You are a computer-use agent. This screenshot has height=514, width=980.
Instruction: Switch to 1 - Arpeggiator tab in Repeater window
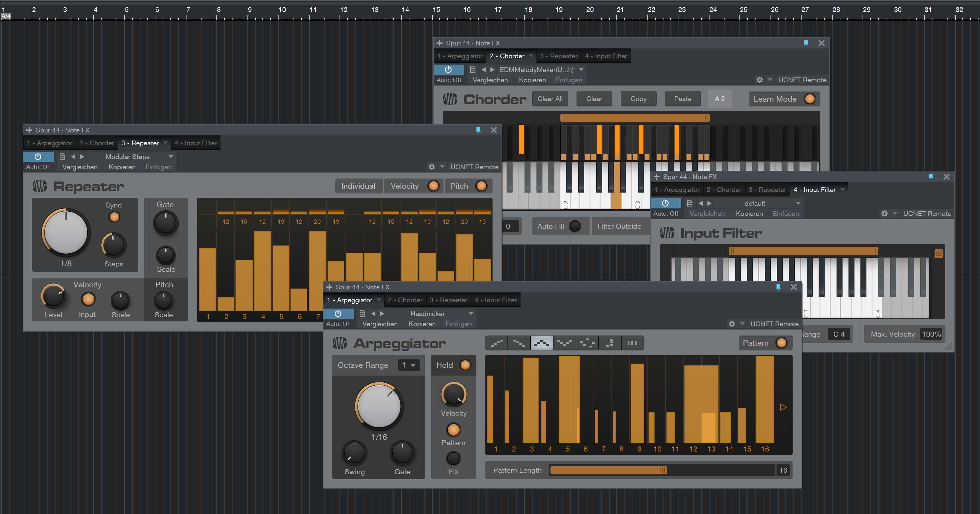tap(49, 143)
